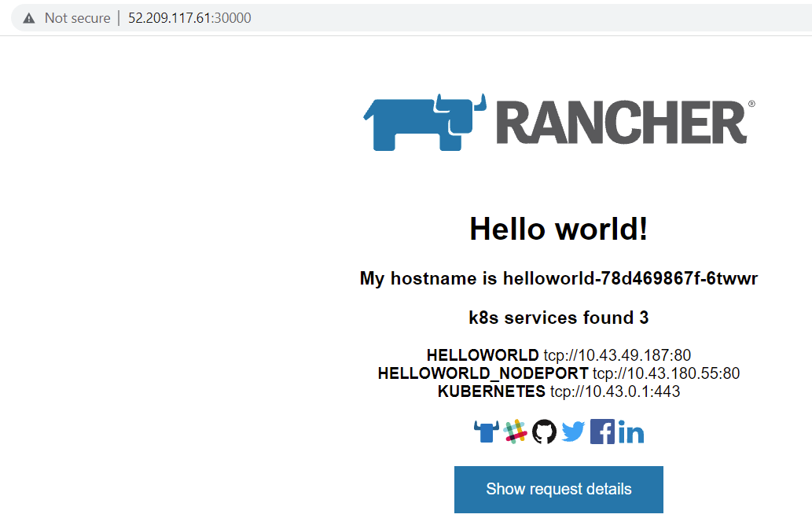Open the GitHub icon link
The height and width of the screenshot is (529, 812).
pyautogui.click(x=544, y=432)
